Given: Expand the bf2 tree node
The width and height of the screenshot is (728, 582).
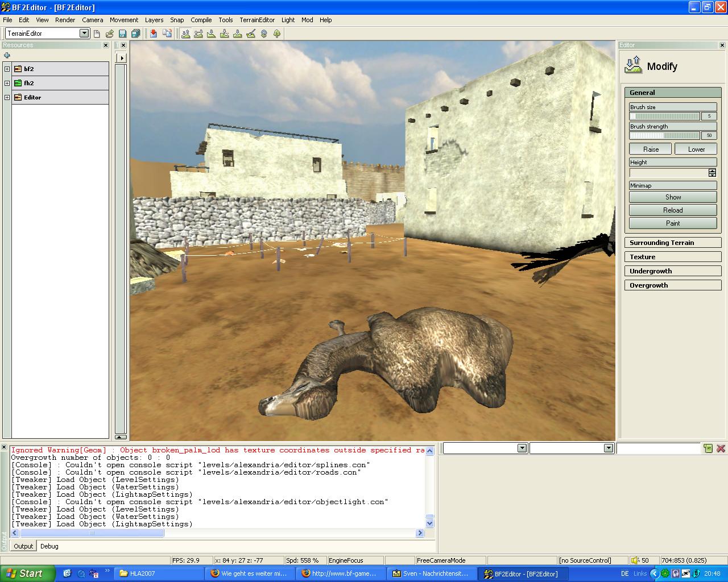Looking at the screenshot, I should 7,69.
